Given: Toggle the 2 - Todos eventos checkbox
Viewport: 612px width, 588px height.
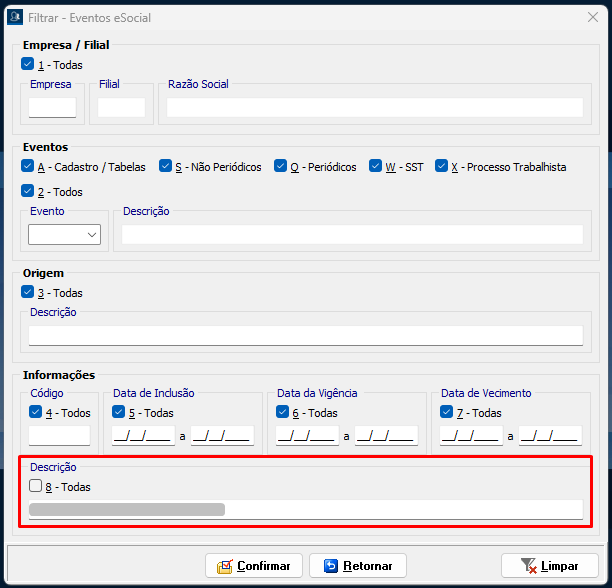Looking at the screenshot, I should (x=27, y=191).
